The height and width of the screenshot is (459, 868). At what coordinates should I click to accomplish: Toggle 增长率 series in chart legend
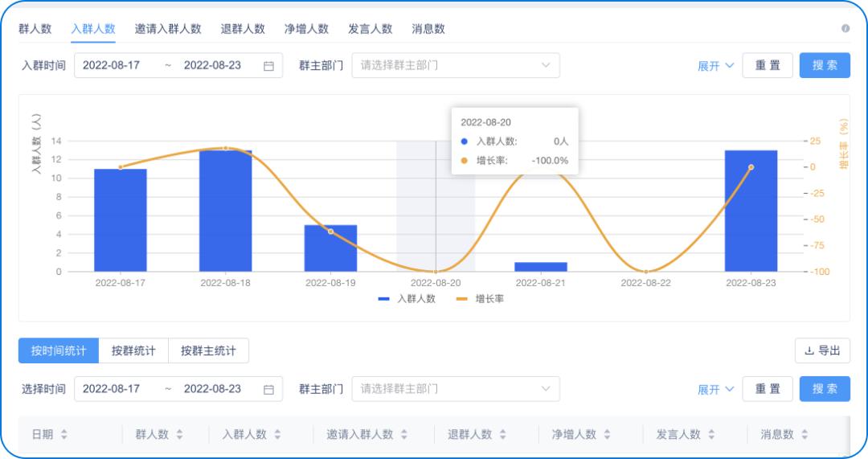click(x=480, y=299)
